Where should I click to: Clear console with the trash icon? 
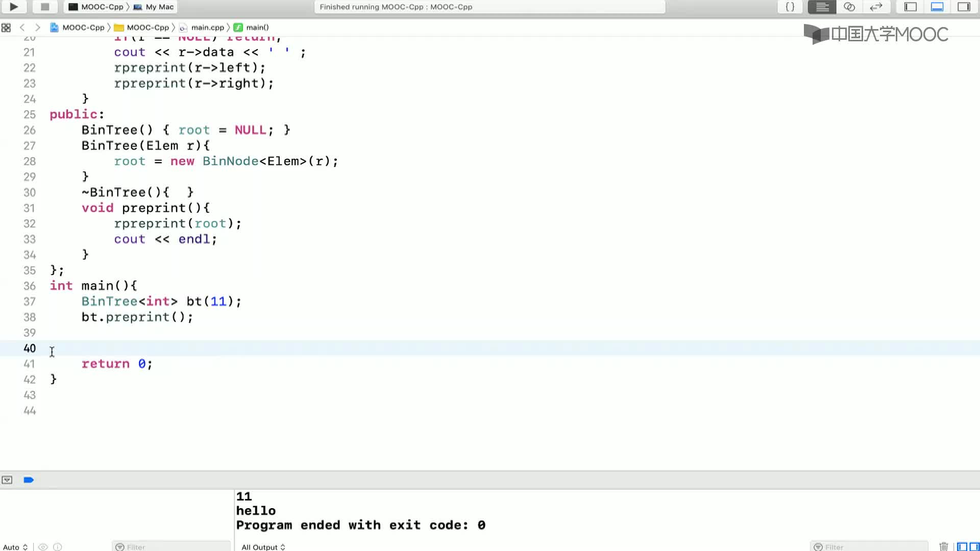[x=944, y=547]
